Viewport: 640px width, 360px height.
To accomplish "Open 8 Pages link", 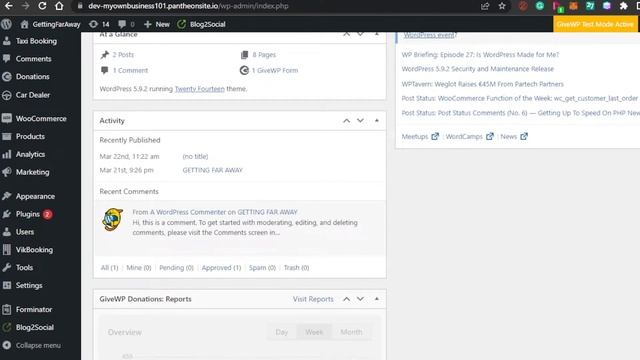I will coord(264,55).
